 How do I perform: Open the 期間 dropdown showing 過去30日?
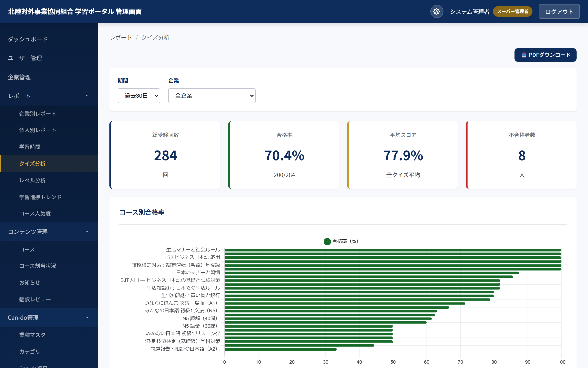pos(139,96)
